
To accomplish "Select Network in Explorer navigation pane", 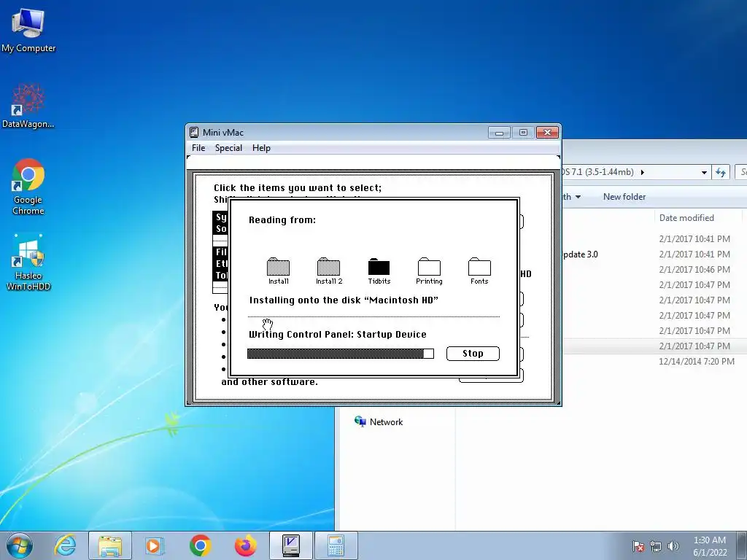I will (x=379, y=422).
